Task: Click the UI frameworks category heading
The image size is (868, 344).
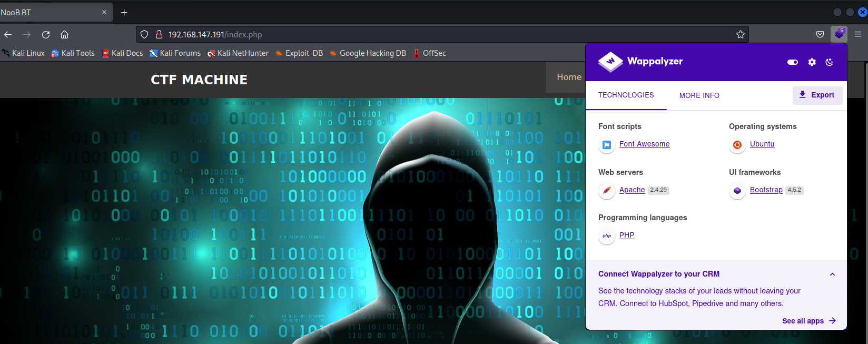Action: pos(755,172)
